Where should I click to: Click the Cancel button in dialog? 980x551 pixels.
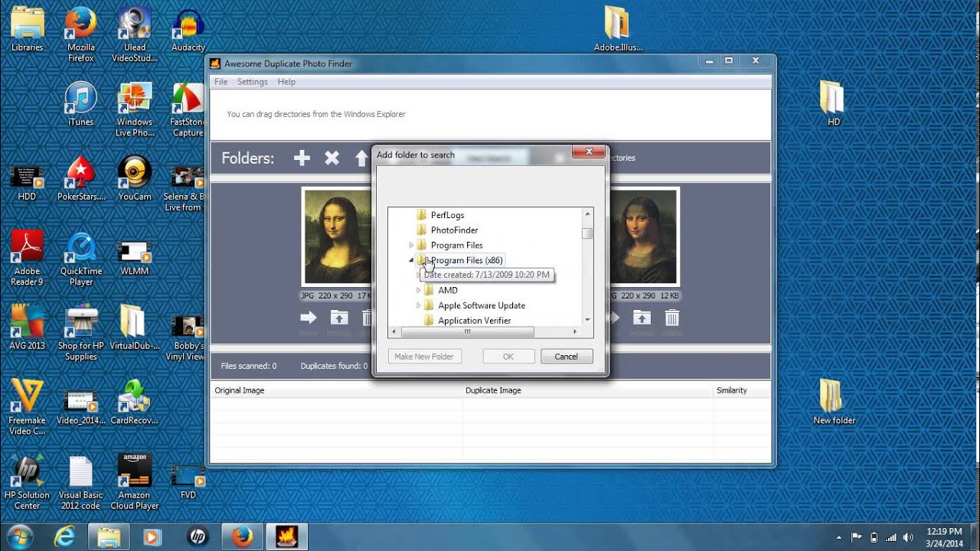click(x=567, y=357)
